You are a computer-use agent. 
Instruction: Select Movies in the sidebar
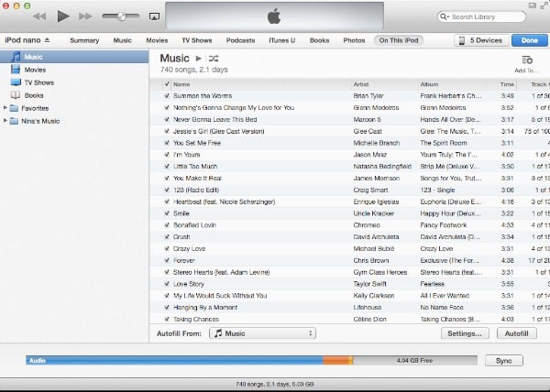point(35,70)
